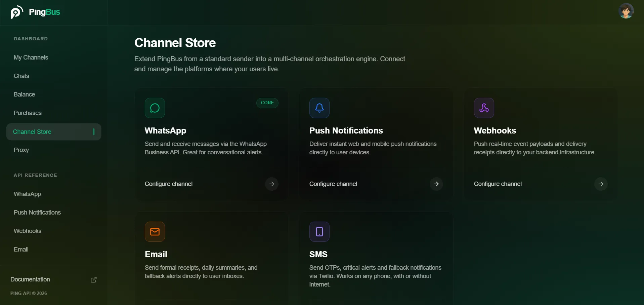The image size is (644, 305).
Task: Open Push Notifications API reference link
Action: tap(37, 213)
